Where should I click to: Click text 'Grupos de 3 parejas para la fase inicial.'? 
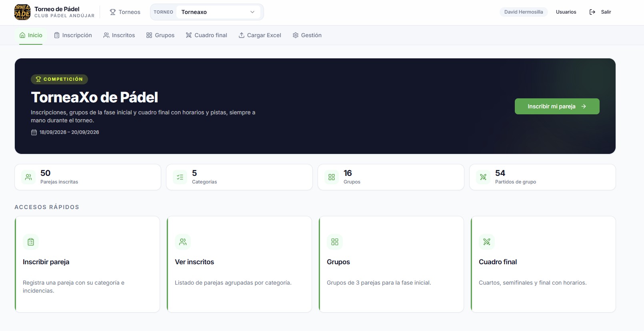tap(379, 283)
